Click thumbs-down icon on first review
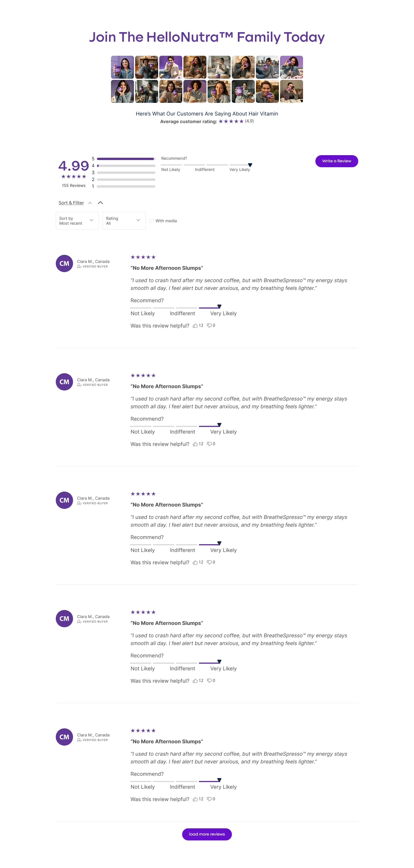Image resolution: width=414 pixels, height=868 pixels. click(209, 326)
